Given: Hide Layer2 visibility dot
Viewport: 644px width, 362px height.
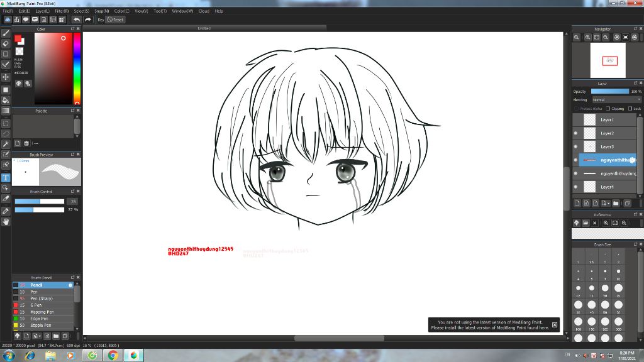Looking at the screenshot, I should point(576,133).
